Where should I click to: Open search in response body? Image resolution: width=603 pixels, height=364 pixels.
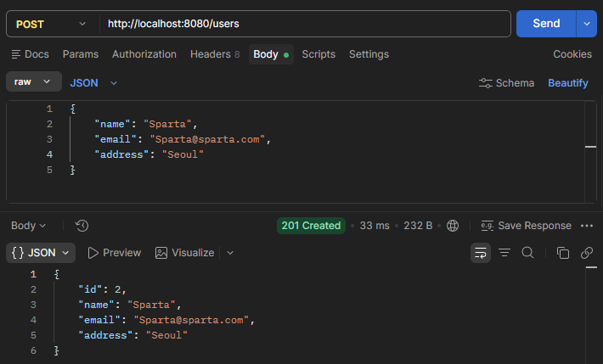pos(527,253)
